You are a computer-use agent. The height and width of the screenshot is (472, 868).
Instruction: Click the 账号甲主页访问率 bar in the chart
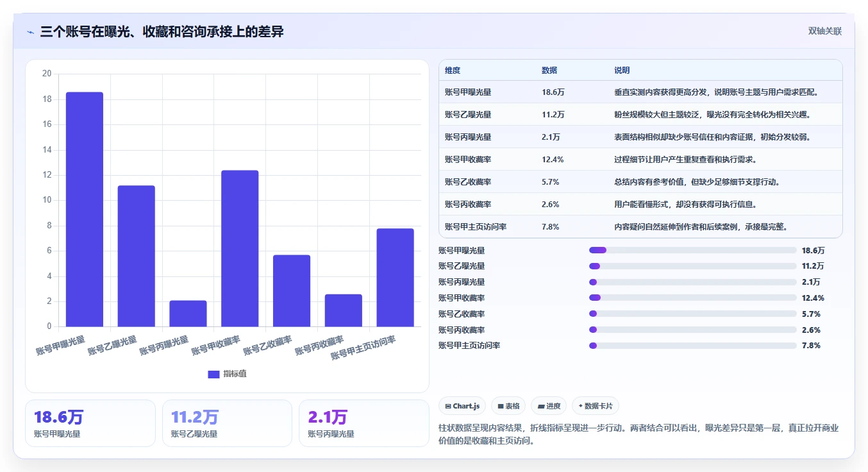[x=395, y=277]
